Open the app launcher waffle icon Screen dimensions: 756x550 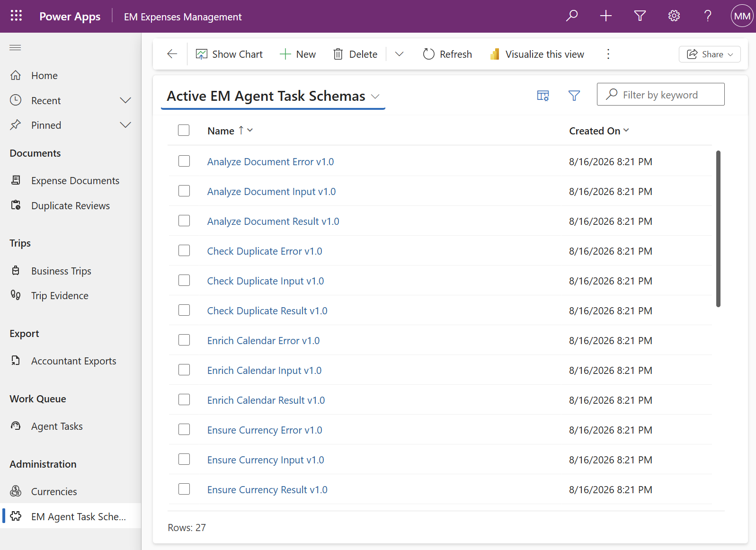16,16
